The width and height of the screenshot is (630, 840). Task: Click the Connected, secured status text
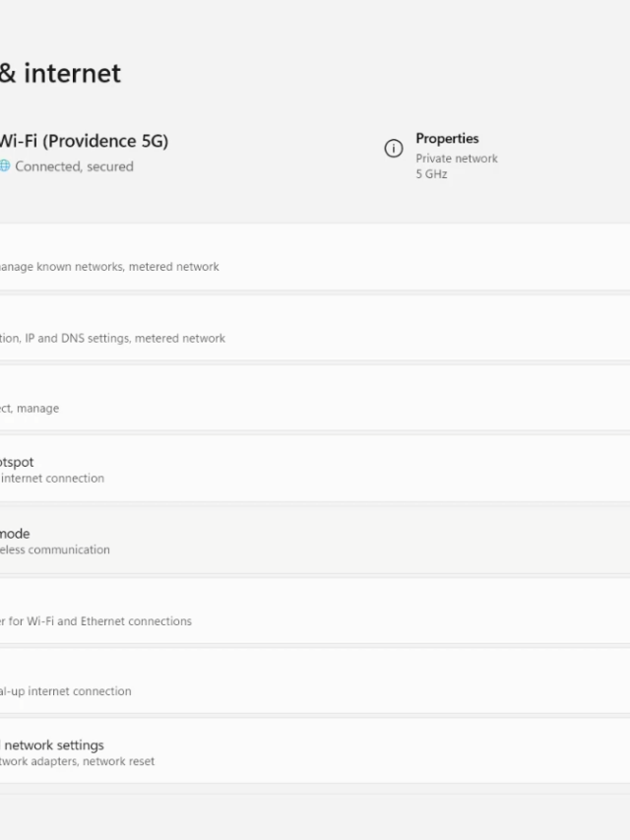pyautogui.click(x=74, y=166)
